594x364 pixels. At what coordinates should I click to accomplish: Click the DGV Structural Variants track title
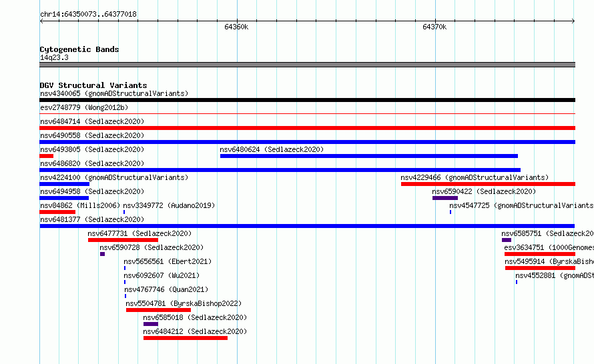(x=93, y=85)
